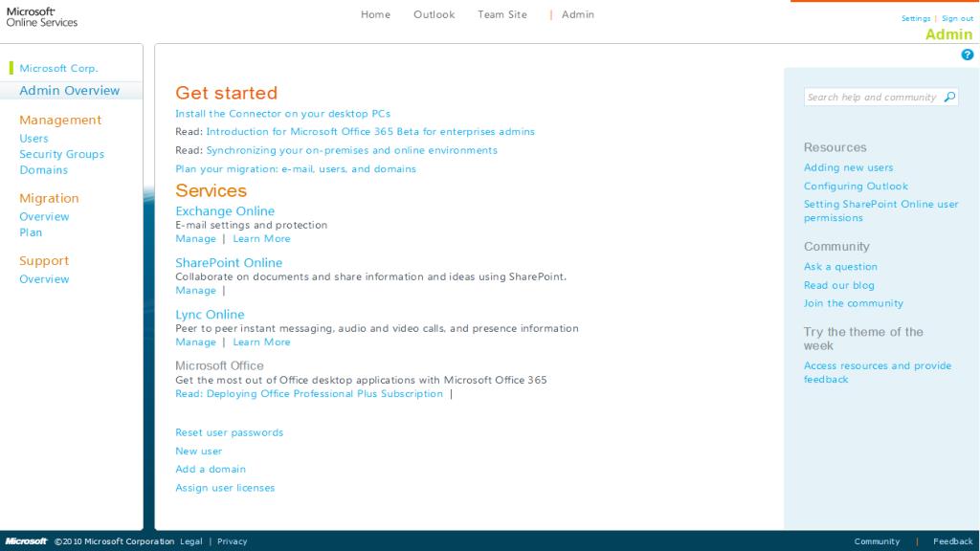This screenshot has width=980, height=551.
Task: Open Adding new users resource
Action: pos(849,167)
